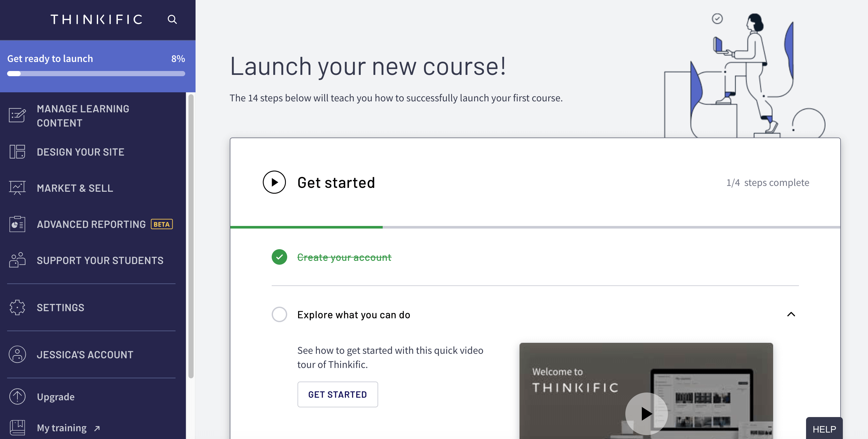868x439 pixels.
Task: Click the Design Your Site layout icon
Action: pos(17,152)
